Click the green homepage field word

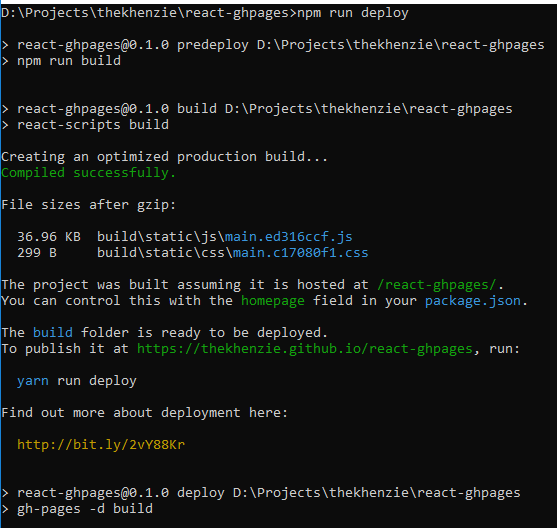click(272, 301)
